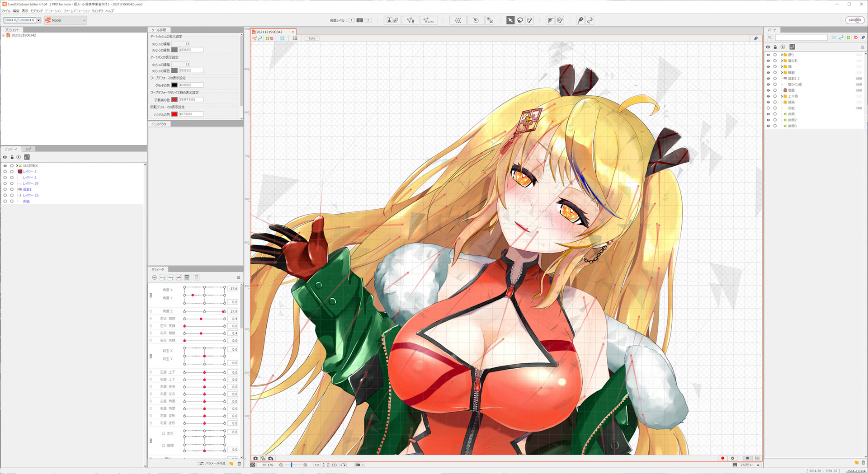
Task: Click the add two keys icon in the parameter panel
Action: (x=162, y=277)
